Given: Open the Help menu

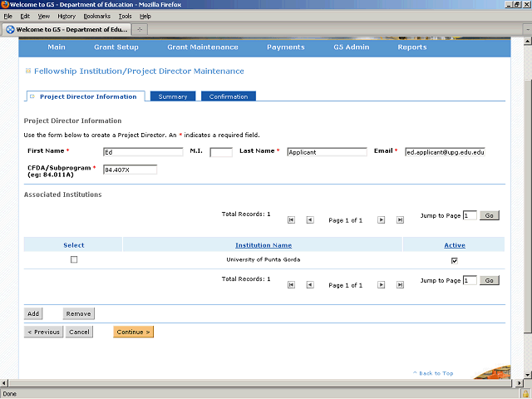Looking at the screenshot, I should tap(145, 17).
